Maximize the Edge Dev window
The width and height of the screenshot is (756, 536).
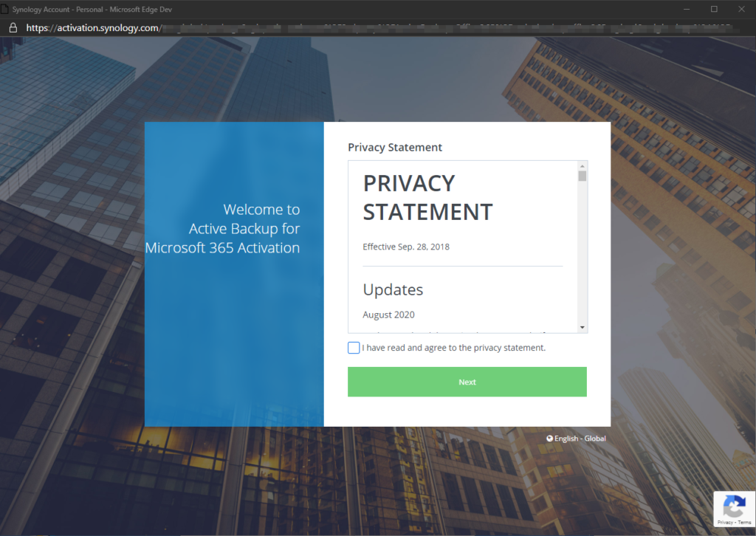pyautogui.click(x=714, y=9)
